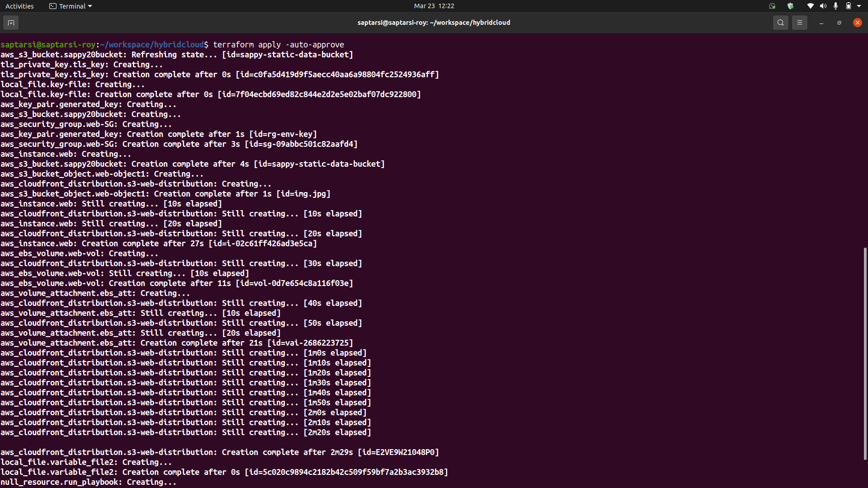Image resolution: width=868 pixels, height=488 pixels.
Task: Close the terminal window
Action: point(857,23)
